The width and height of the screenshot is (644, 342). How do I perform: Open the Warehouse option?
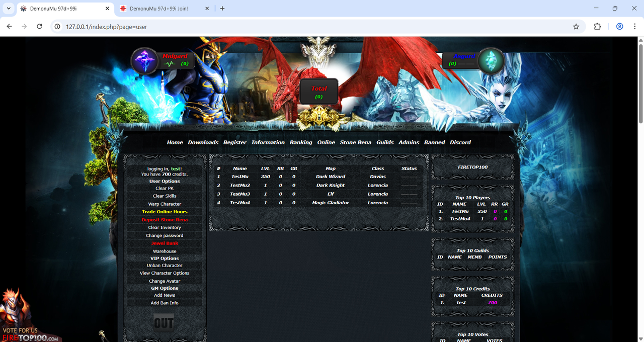point(165,251)
